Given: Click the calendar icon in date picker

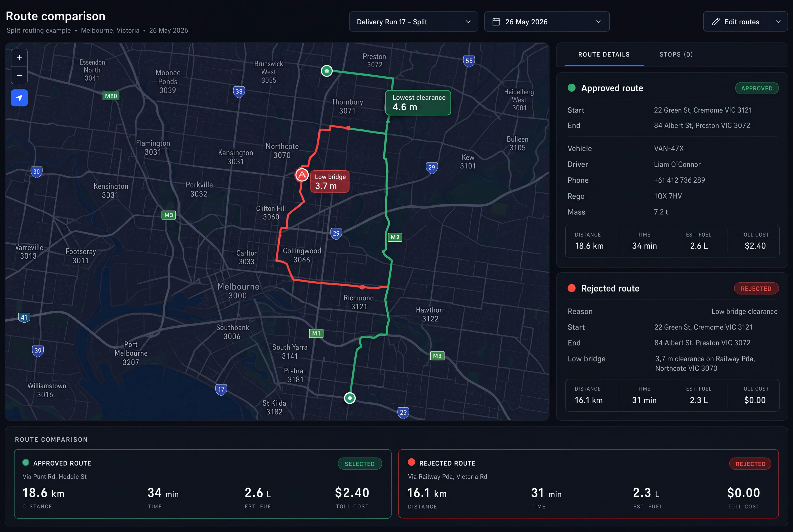Looking at the screenshot, I should (496, 22).
